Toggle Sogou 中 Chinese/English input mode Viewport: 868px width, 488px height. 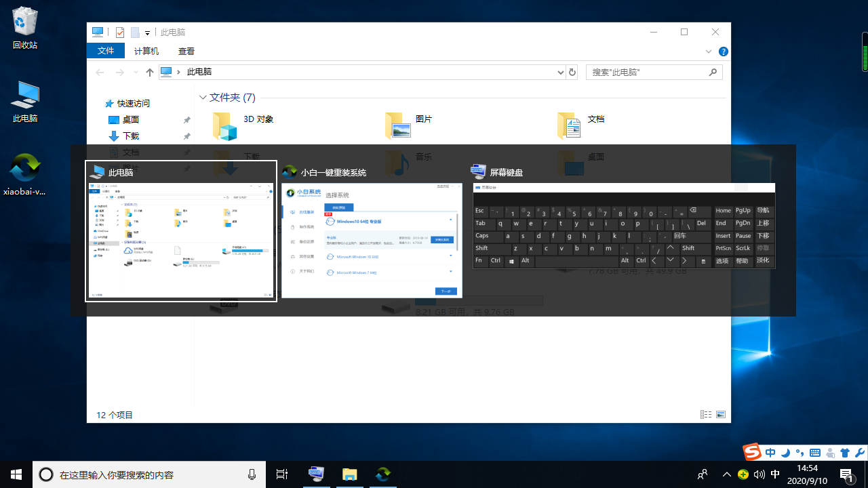(770, 453)
